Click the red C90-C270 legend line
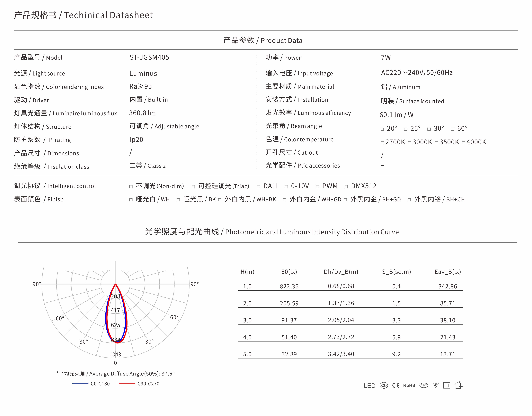Image resolution: width=532 pixels, height=416 pixels. (127, 384)
